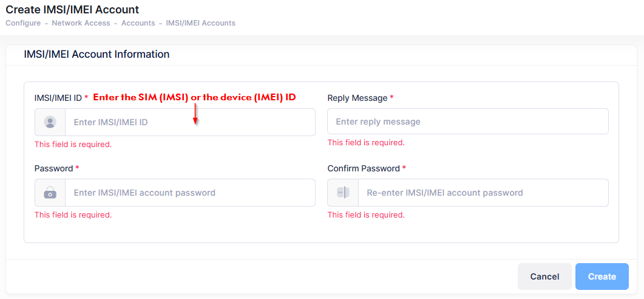Submit the form with Create button
Viewport: 644px width, 299px height.
602,277
